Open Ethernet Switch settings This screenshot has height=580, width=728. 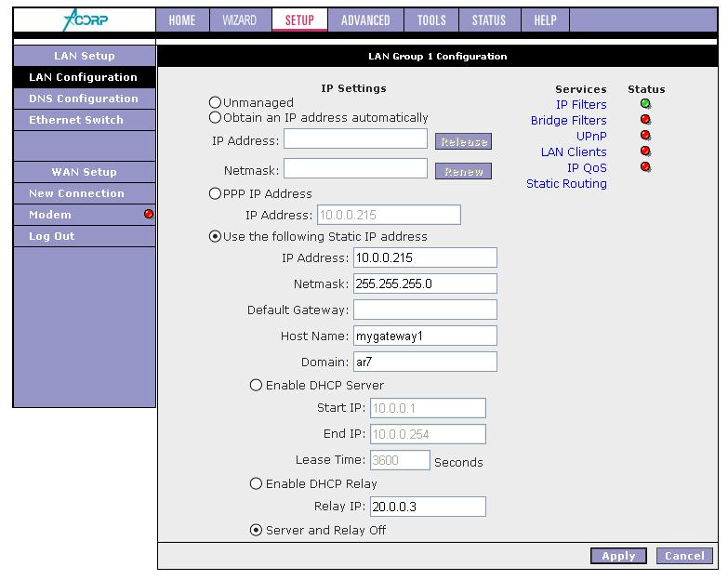(85, 120)
